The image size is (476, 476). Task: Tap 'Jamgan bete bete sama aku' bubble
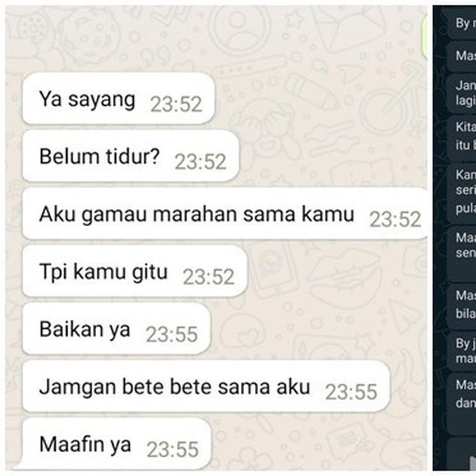206,387
